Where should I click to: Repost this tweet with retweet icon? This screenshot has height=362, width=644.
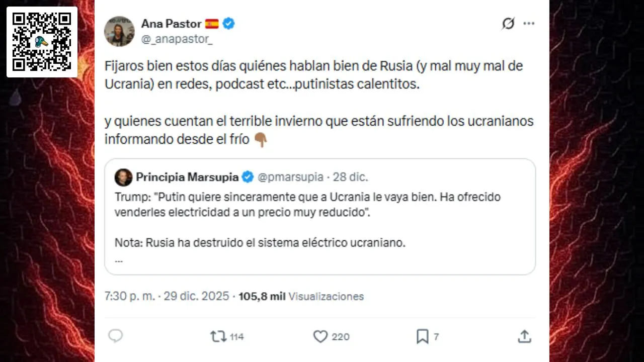click(218, 336)
